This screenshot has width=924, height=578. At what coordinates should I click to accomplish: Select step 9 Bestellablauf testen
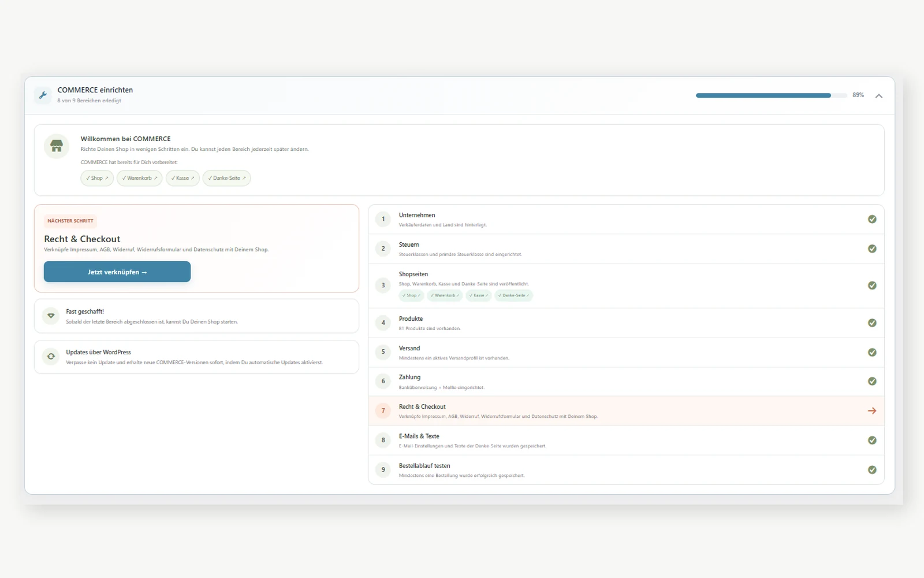pos(626,470)
